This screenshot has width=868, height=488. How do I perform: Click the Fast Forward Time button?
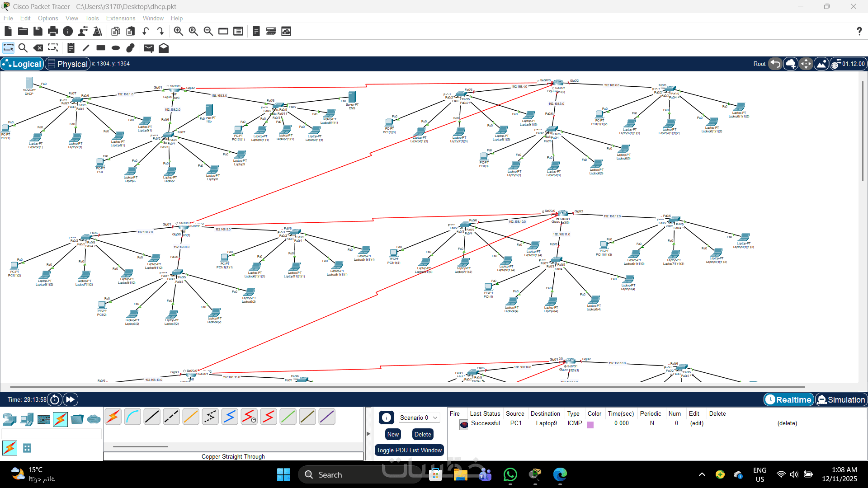click(x=70, y=399)
